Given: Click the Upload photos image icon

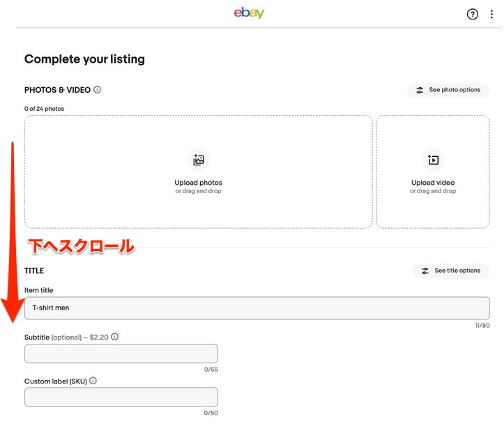Looking at the screenshot, I should pos(199,160).
